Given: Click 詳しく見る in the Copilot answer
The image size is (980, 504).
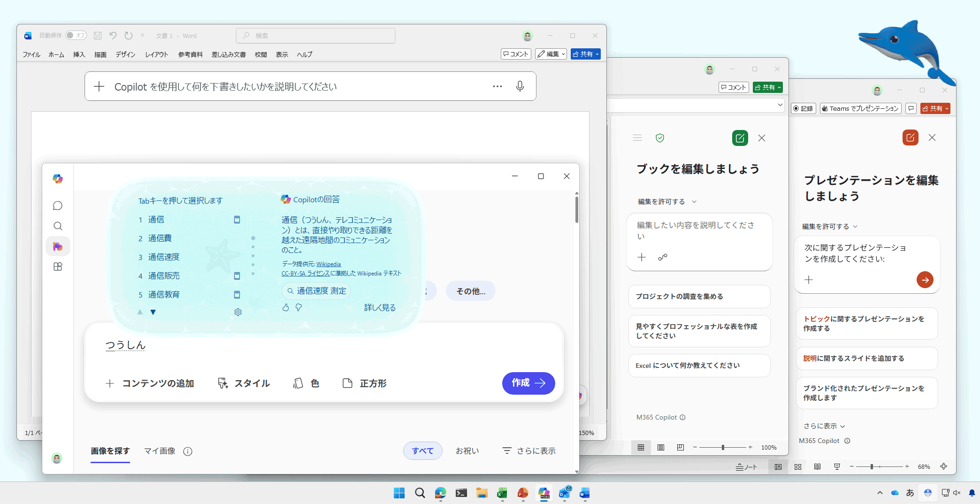Looking at the screenshot, I should (380, 308).
